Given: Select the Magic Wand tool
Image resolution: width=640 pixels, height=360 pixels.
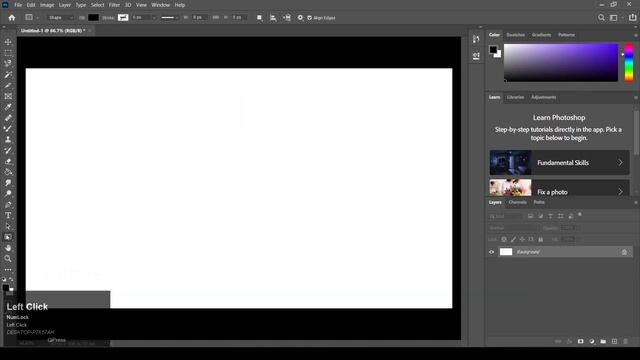Looking at the screenshot, I should pyautogui.click(x=8, y=75).
